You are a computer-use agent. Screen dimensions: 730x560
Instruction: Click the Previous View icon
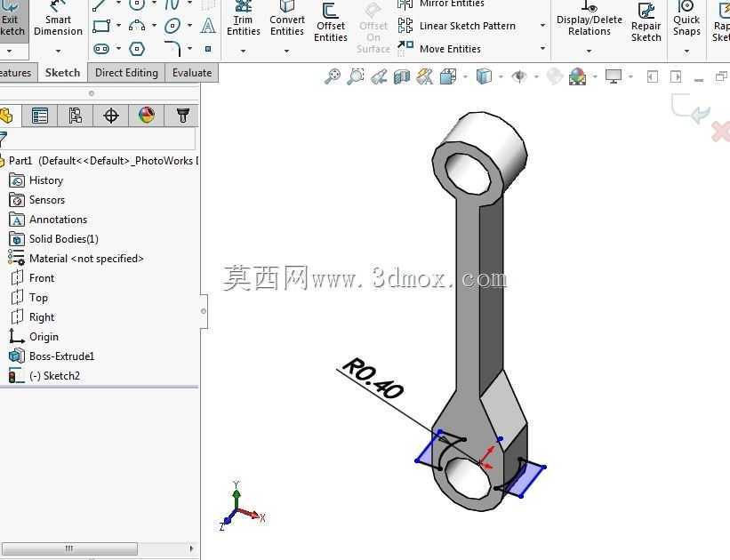click(x=379, y=76)
